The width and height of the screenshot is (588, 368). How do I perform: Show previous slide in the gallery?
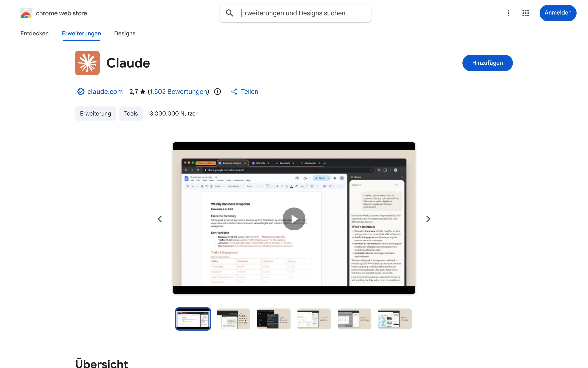click(160, 219)
